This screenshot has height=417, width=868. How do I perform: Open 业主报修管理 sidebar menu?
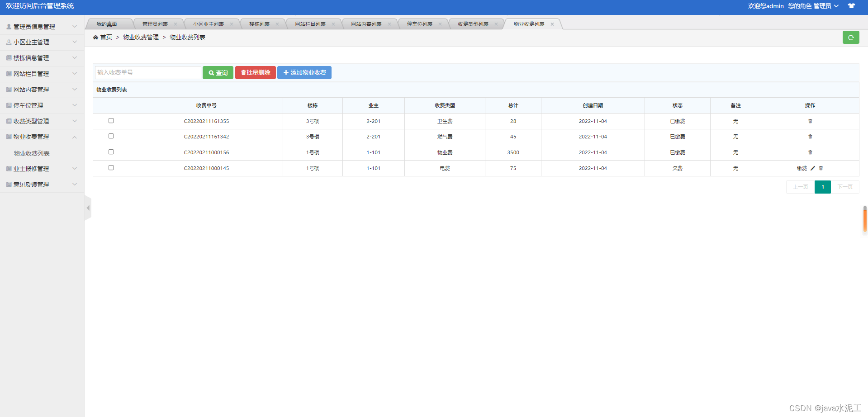tap(42, 169)
